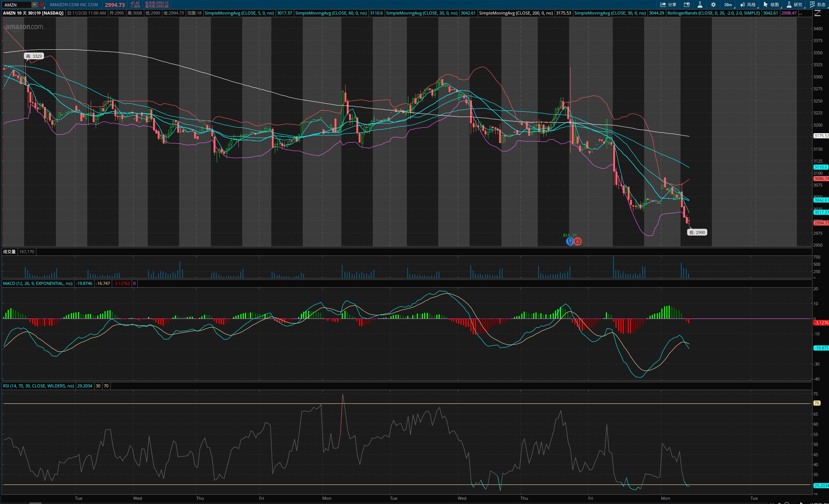Image resolution: width=829 pixels, height=504 pixels.
Task: Click the MACD study label
Action: [38, 283]
